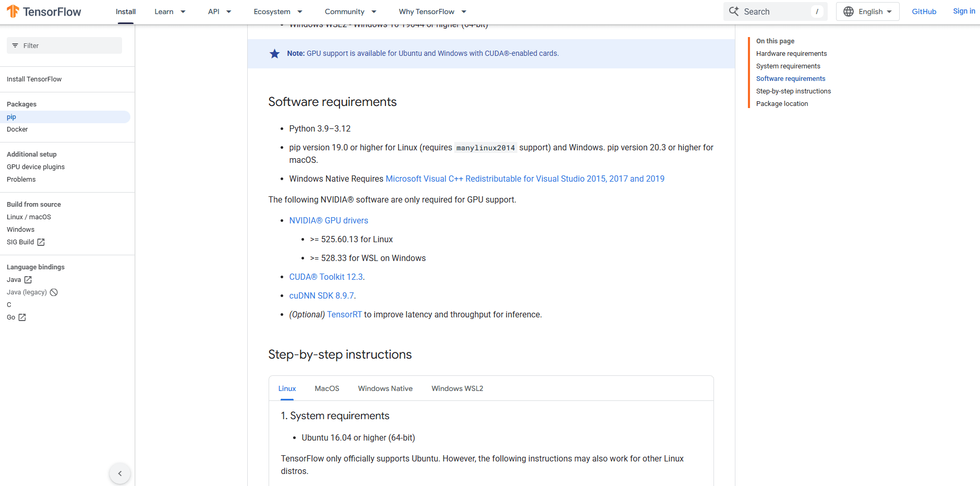Click the SIG Build external link icon
980x486 pixels.
point(41,242)
